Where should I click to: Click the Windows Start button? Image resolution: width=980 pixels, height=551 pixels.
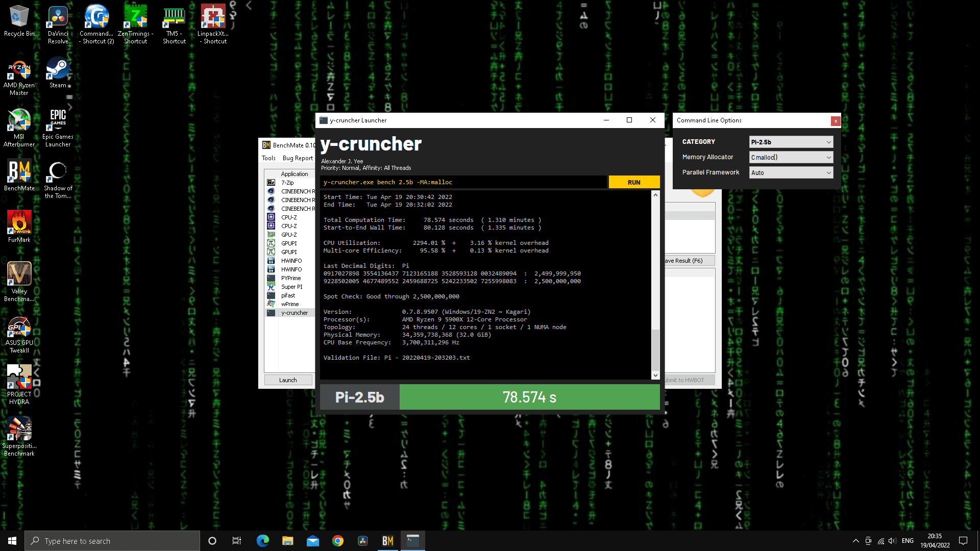[12, 541]
